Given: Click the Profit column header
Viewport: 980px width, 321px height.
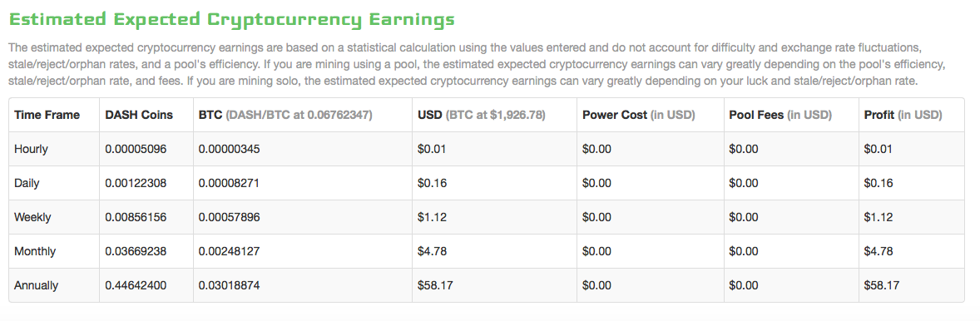Looking at the screenshot, I should 903,115.
